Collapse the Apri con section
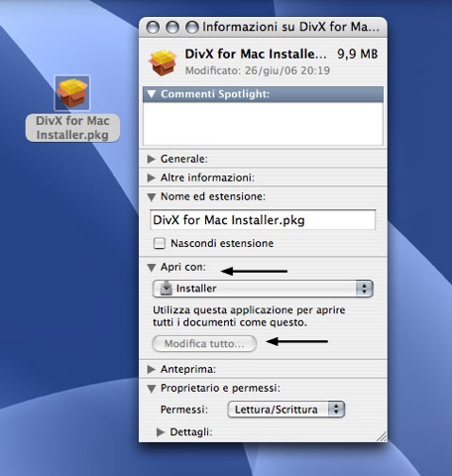This screenshot has width=452, height=476. [x=152, y=268]
